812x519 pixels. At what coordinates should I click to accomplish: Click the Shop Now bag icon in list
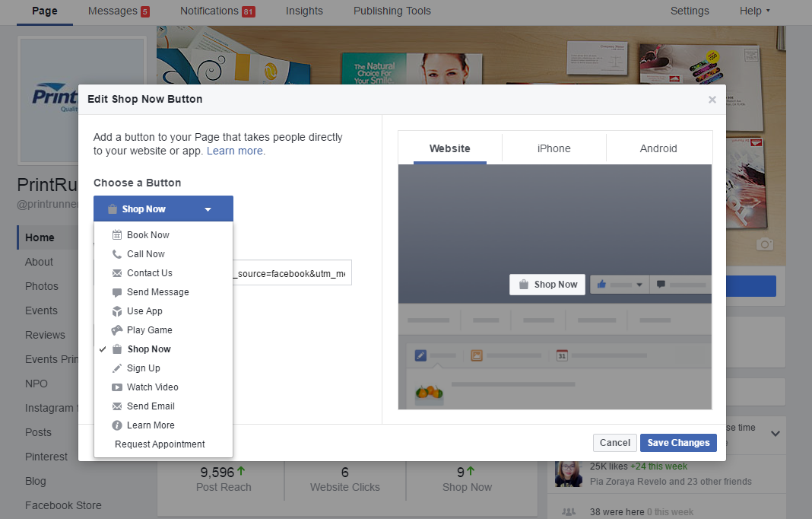[117, 349]
